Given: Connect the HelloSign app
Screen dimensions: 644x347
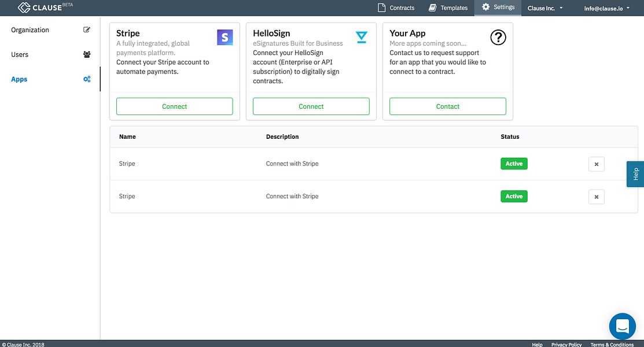Looking at the screenshot, I should click(311, 106).
